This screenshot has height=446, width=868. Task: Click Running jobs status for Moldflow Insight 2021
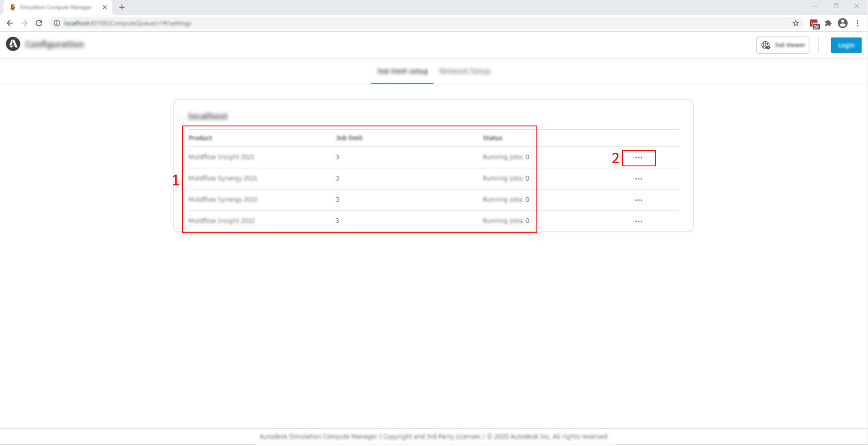(x=506, y=157)
